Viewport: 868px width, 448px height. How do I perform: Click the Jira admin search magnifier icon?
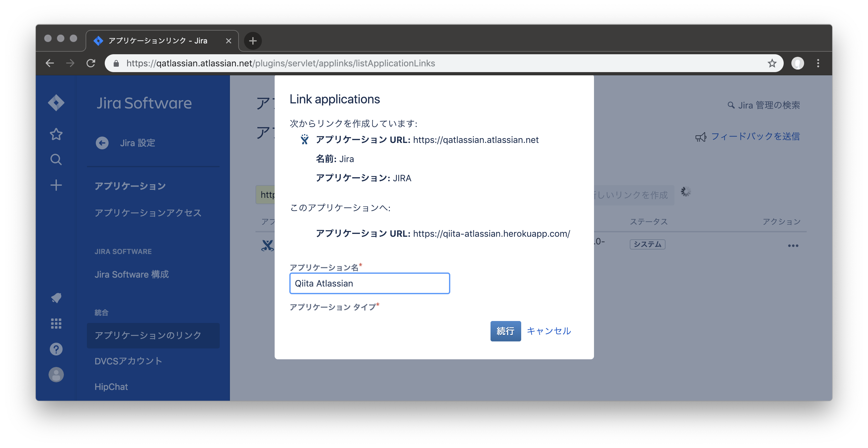point(731,105)
